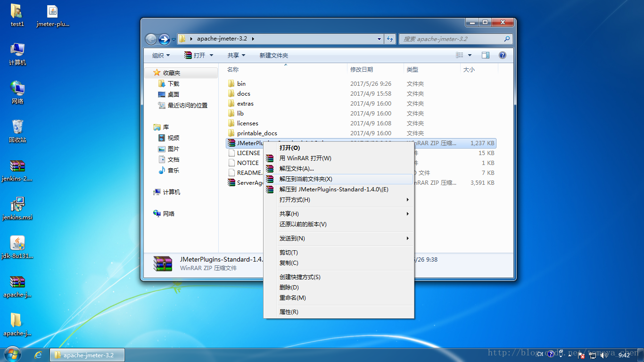Click the Explorer back navigation arrow
644x362 pixels.
[x=151, y=39]
